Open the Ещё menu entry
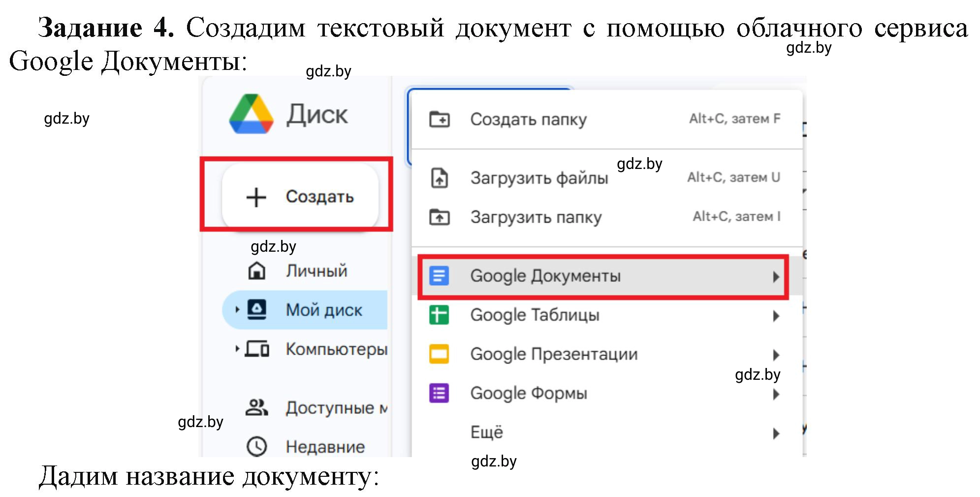 click(607, 432)
